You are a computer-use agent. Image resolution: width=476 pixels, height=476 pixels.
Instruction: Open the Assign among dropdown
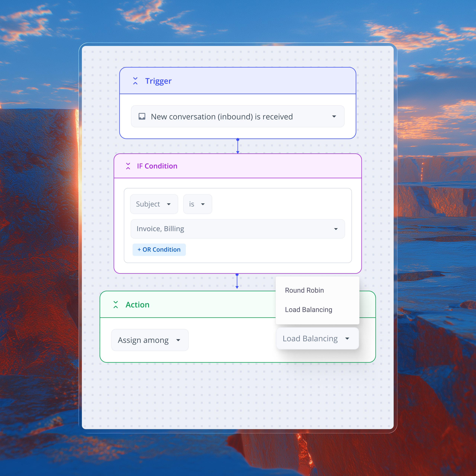coord(150,340)
